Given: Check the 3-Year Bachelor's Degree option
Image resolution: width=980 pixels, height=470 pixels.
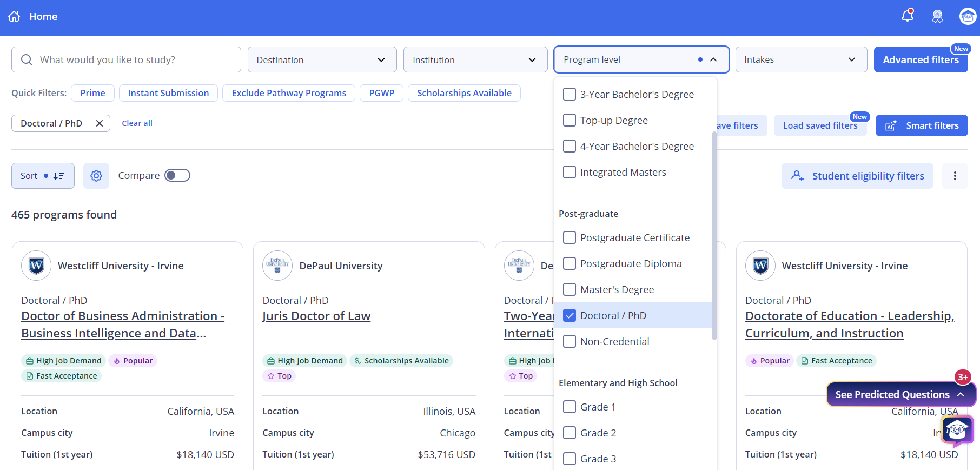Looking at the screenshot, I should 570,94.
